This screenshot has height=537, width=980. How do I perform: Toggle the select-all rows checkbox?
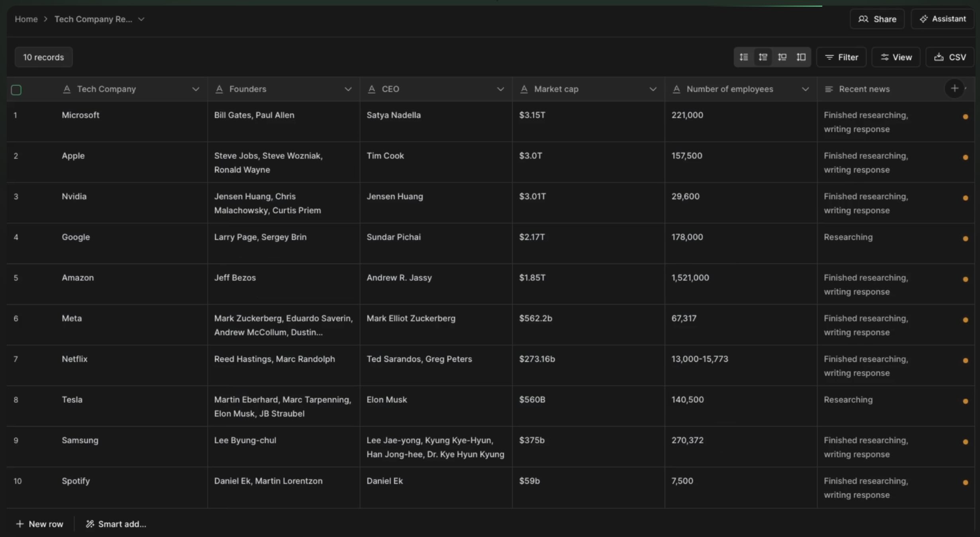coord(16,90)
